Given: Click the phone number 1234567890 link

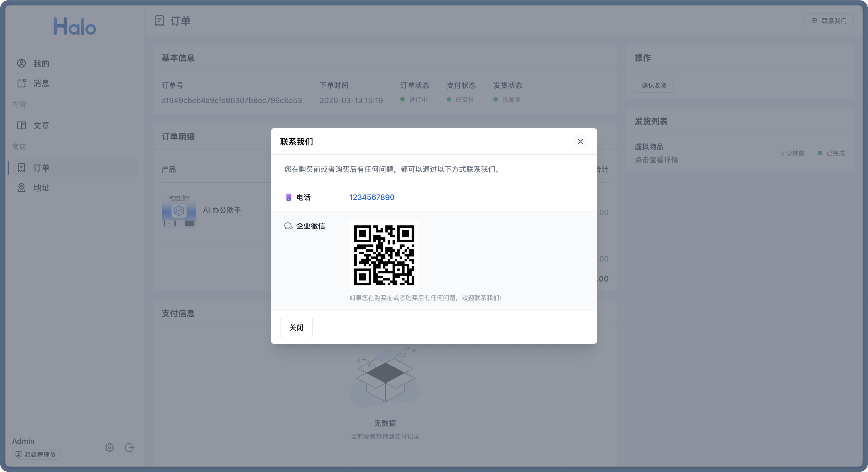Looking at the screenshot, I should [372, 197].
